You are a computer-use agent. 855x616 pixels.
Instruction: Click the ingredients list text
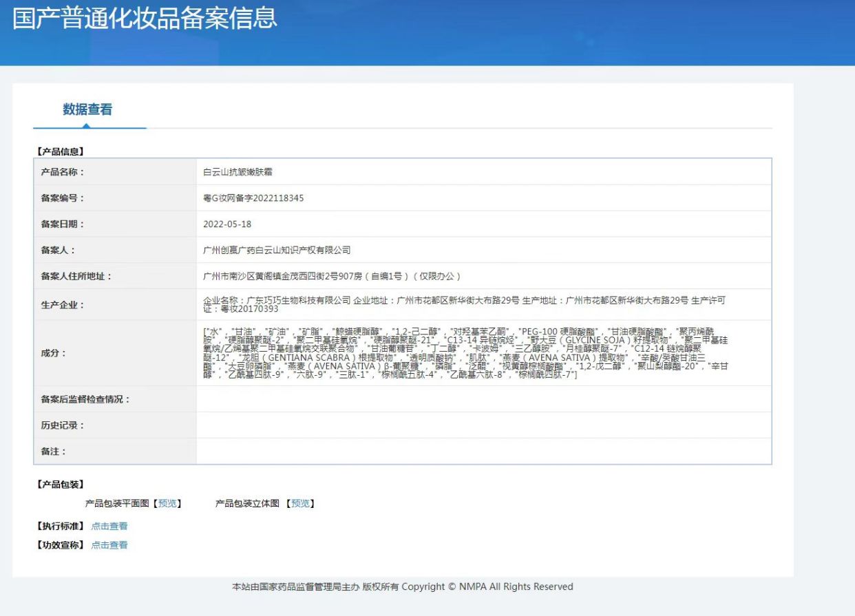click(466, 353)
